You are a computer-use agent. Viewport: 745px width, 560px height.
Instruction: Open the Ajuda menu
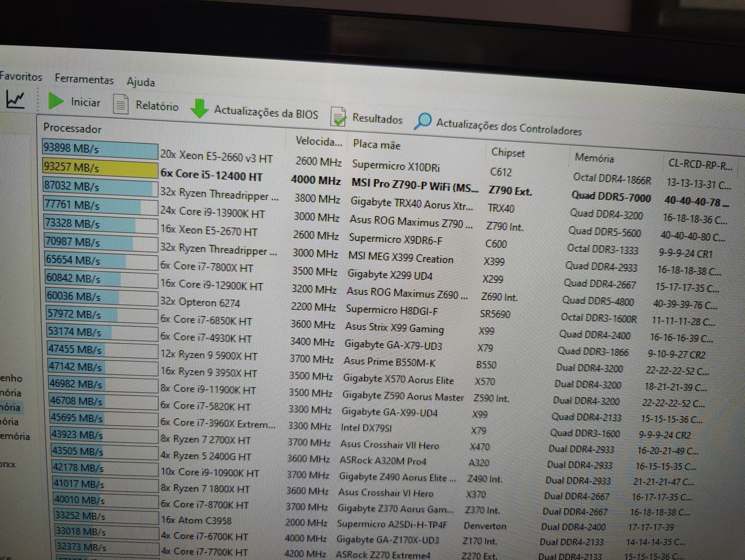tap(141, 82)
